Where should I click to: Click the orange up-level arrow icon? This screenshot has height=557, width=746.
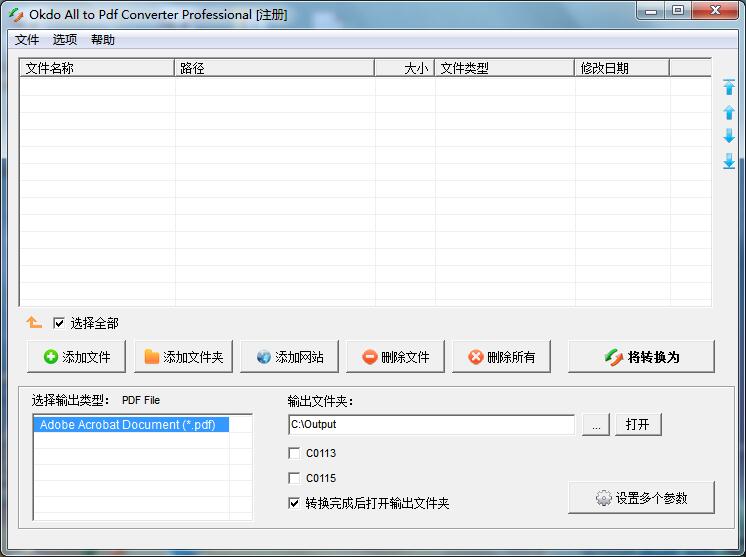pos(34,323)
